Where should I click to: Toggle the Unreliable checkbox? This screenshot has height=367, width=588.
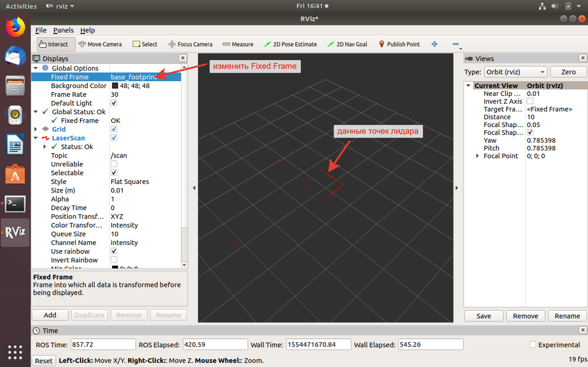(114, 164)
